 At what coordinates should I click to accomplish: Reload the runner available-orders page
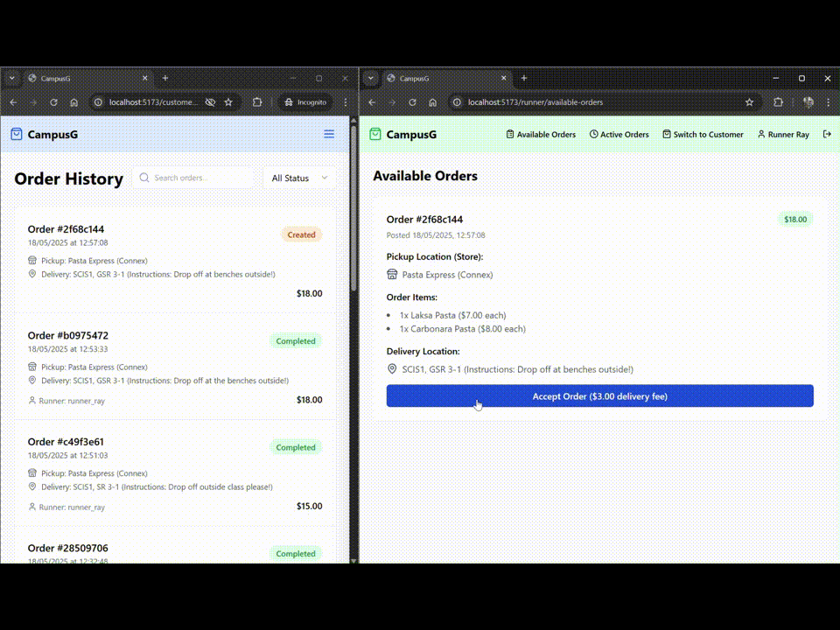[x=412, y=102]
